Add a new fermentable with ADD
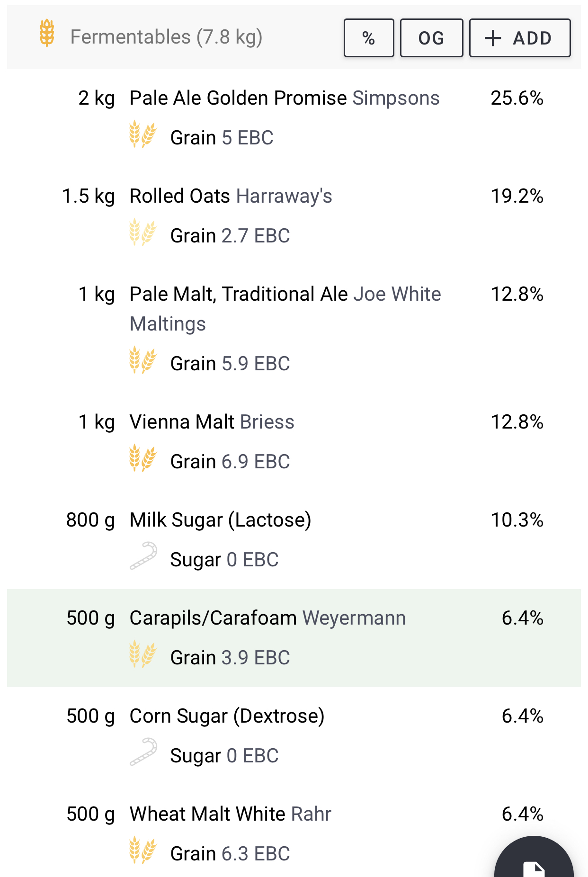This screenshot has height=877, width=588. (520, 38)
